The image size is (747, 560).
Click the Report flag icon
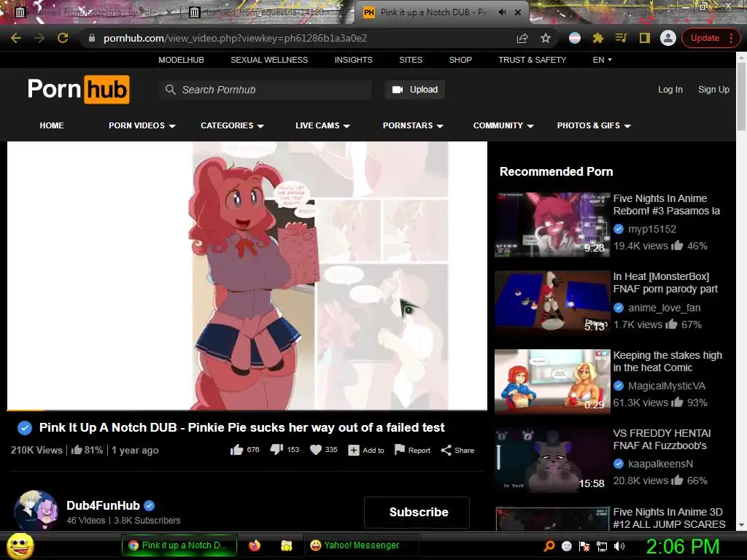coord(400,449)
